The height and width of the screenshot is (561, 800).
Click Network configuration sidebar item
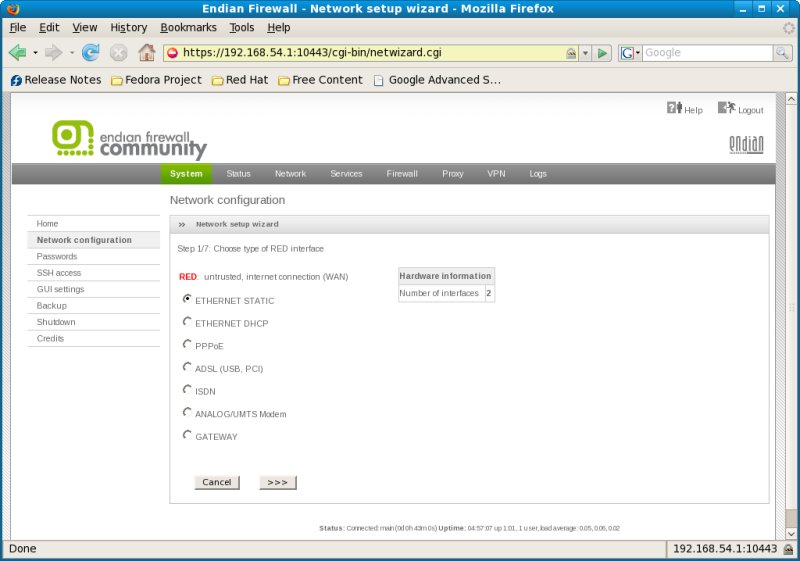click(93, 240)
